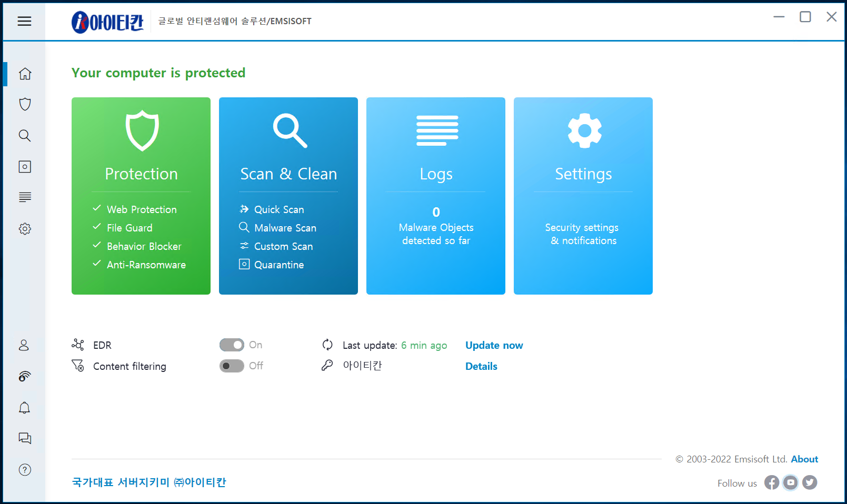847x504 pixels.
Task: Minimize the application window
Action: coord(779,17)
